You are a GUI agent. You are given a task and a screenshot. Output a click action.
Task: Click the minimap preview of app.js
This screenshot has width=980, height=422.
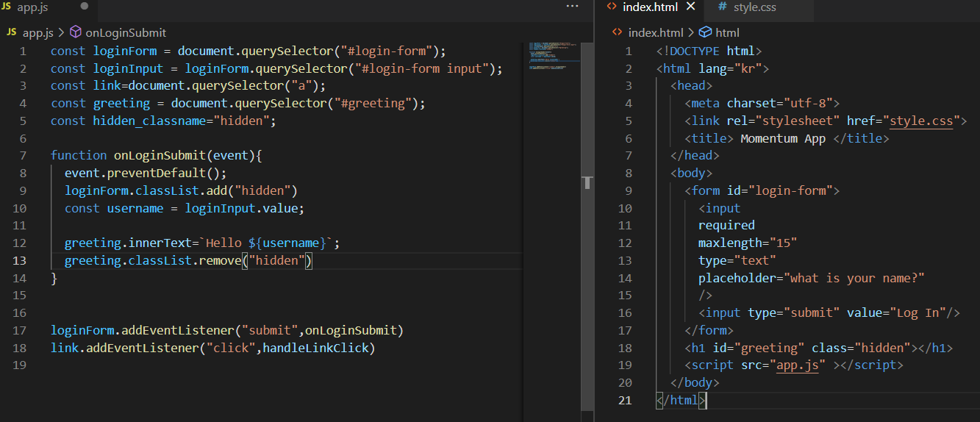(554, 55)
